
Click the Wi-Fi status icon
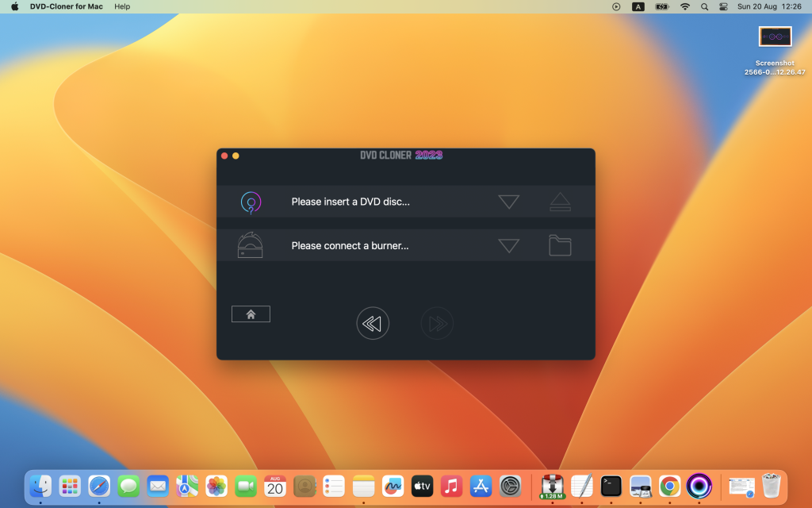(684, 6)
